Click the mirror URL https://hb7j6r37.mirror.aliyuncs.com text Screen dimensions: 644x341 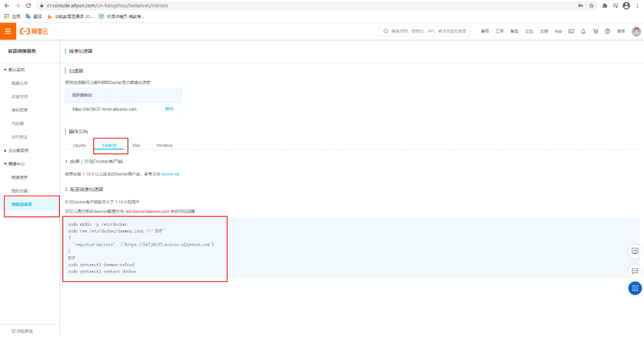tap(104, 110)
